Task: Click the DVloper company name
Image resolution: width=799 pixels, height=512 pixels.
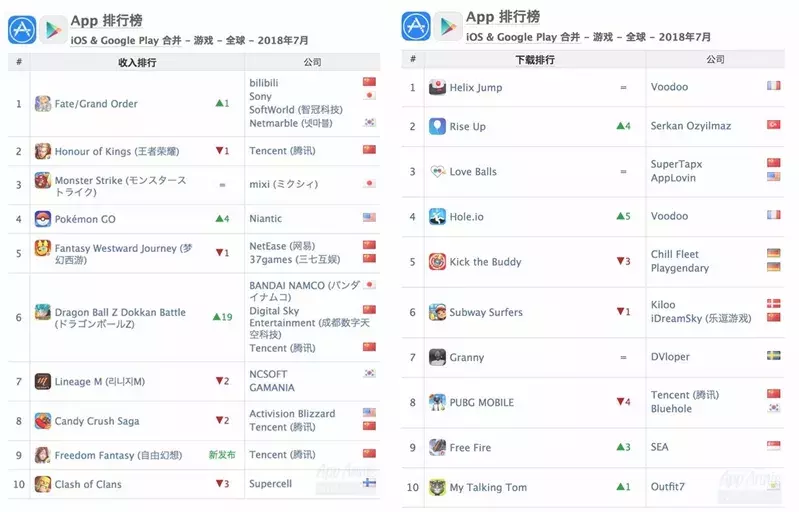Action: click(x=670, y=357)
